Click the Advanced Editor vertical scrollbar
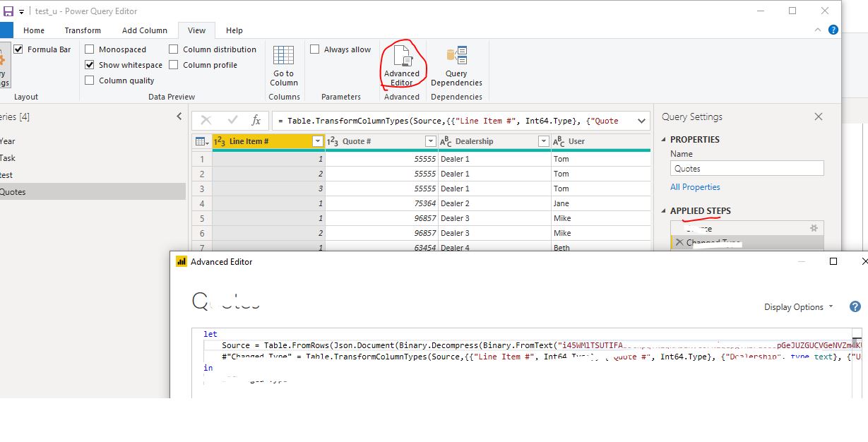The height and width of the screenshot is (442, 868). (x=857, y=362)
